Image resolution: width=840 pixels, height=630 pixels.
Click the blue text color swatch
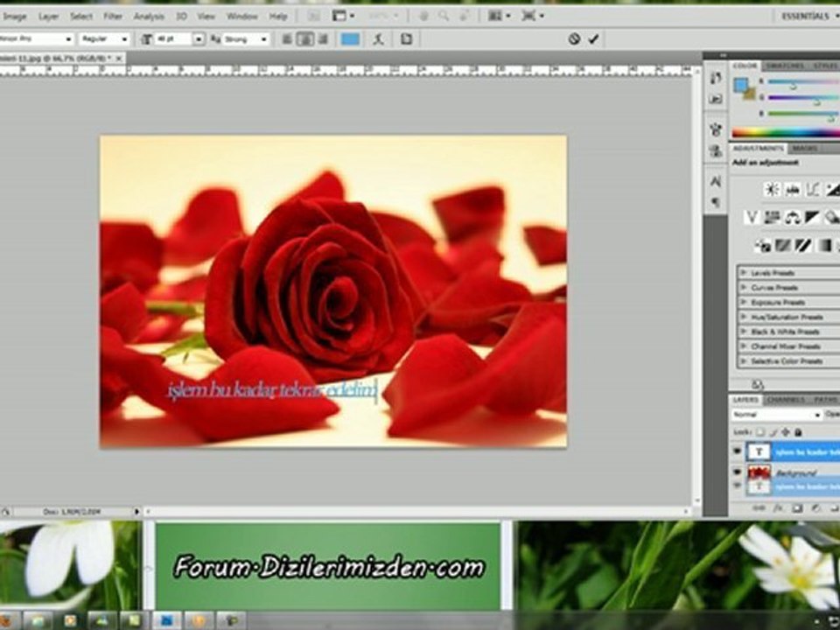pyautogui.click(x=350, y=39)
